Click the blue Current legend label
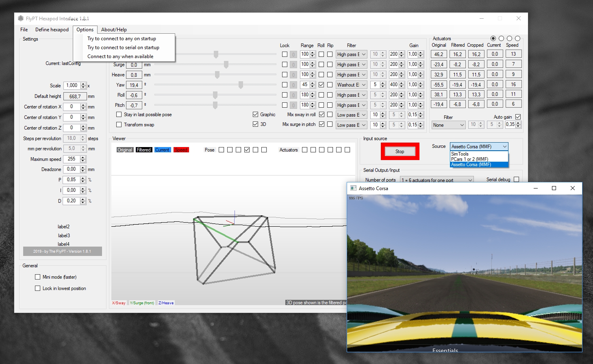Viewport: 593px width, 364px height. 162,150
